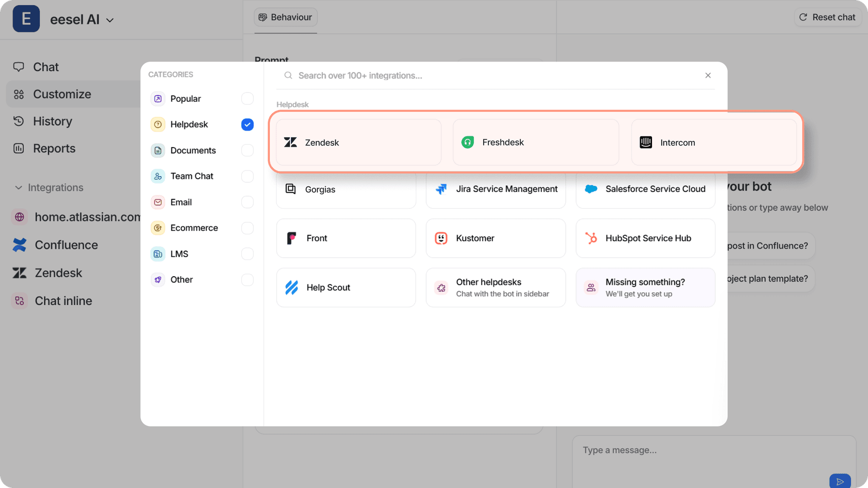Click the Customize grid icon
Image resolution: width=868 pixels, height=488 pixels.
(x=19, y=95)
